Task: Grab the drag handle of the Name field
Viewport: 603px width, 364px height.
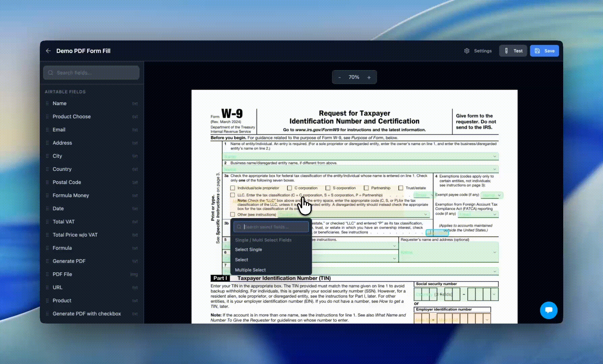Action: 47,103
